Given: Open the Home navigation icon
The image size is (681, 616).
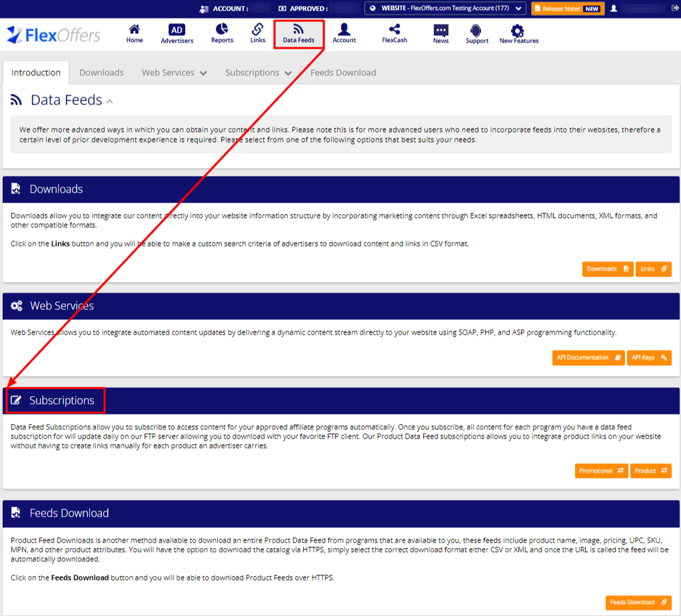Looking at the screenshot, I should [x=134, y=29].
